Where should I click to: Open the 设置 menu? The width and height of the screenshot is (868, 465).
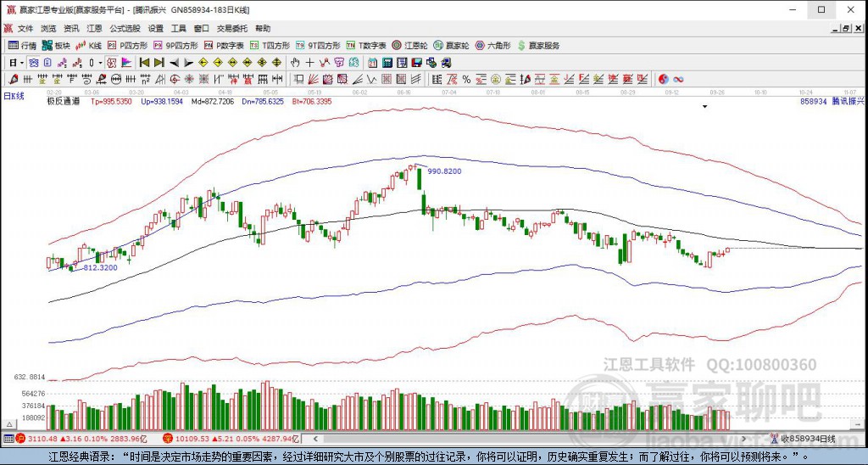(x=156, y=28)
